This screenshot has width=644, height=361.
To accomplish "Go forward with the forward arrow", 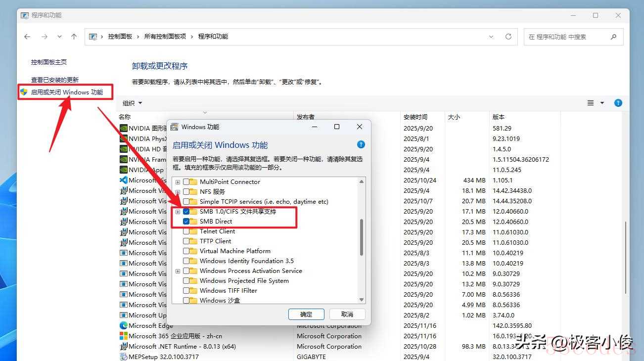I will pyautogui.click(x=45, y=37).
